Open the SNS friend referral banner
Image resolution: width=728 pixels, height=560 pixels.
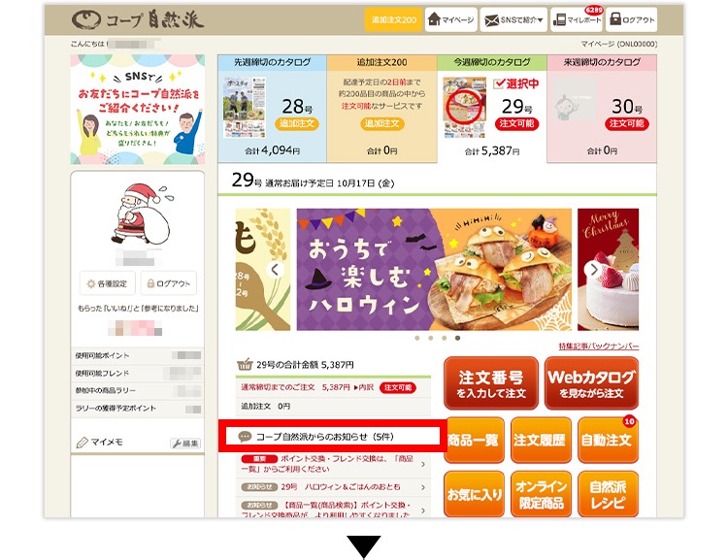[x=138, y=110]
